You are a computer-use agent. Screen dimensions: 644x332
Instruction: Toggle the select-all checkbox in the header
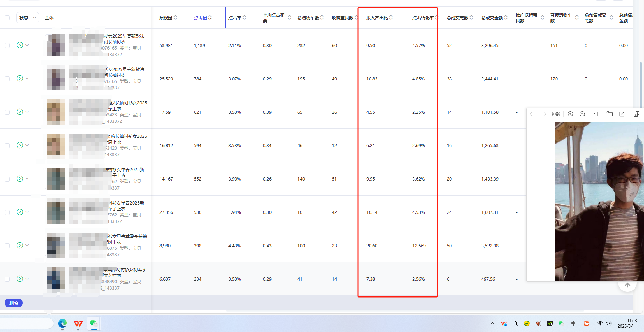7,18
